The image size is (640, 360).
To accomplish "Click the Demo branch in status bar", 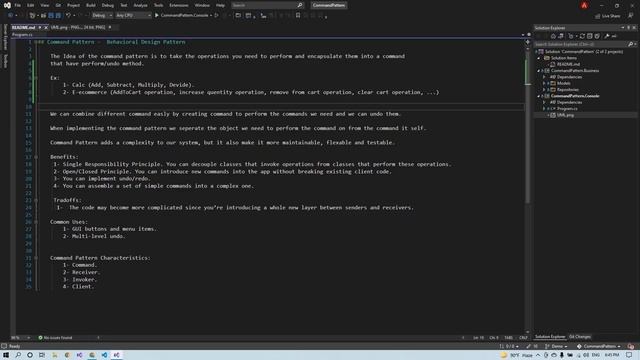I will [x=556, y=346].
